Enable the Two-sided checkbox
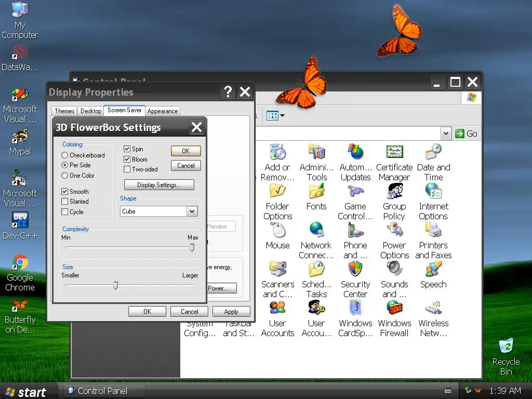 [141, 169]
